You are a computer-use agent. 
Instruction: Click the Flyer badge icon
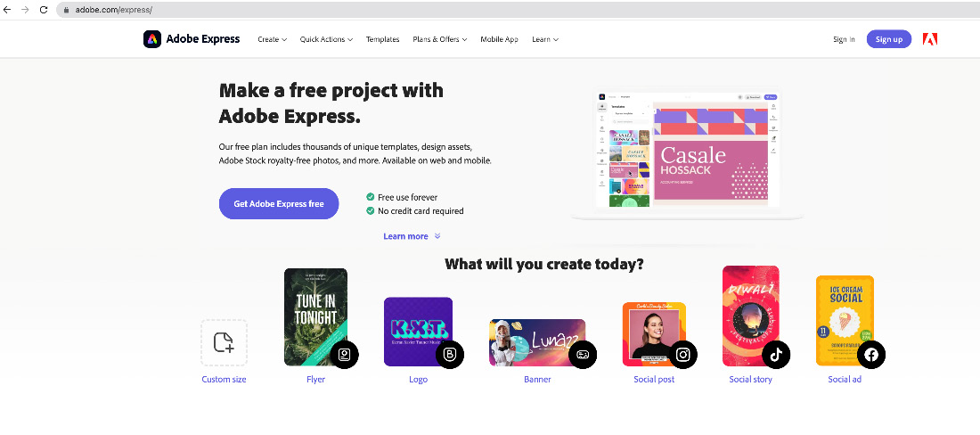pyautogui.click(x=345, y=355)
